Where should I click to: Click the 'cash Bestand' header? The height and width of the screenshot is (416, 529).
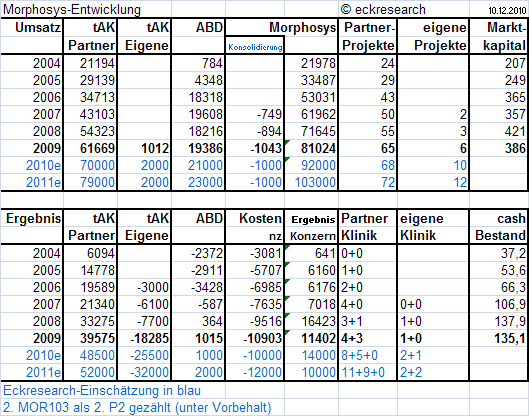tap(500, 227)
